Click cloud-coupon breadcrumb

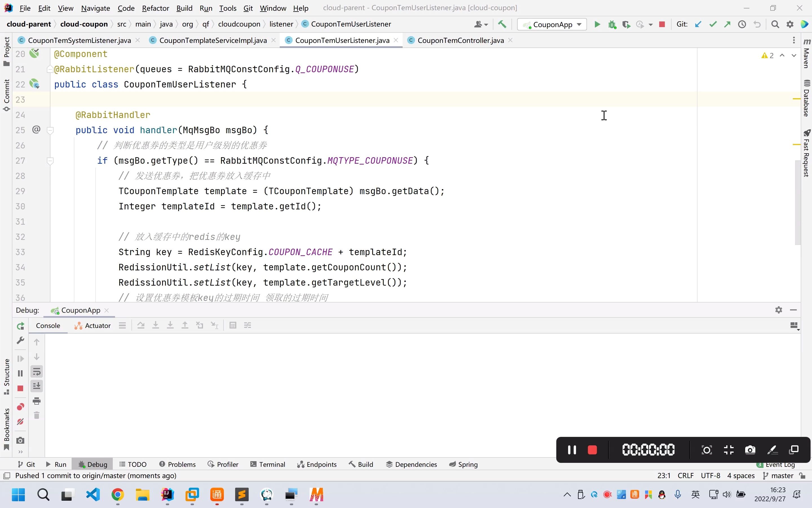(84, 24)
